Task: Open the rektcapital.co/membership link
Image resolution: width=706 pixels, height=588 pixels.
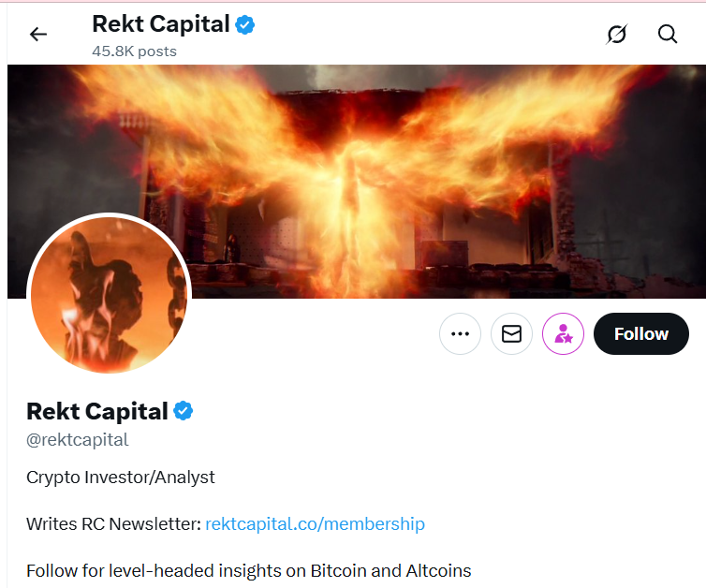Action: (x=315, y=523)
